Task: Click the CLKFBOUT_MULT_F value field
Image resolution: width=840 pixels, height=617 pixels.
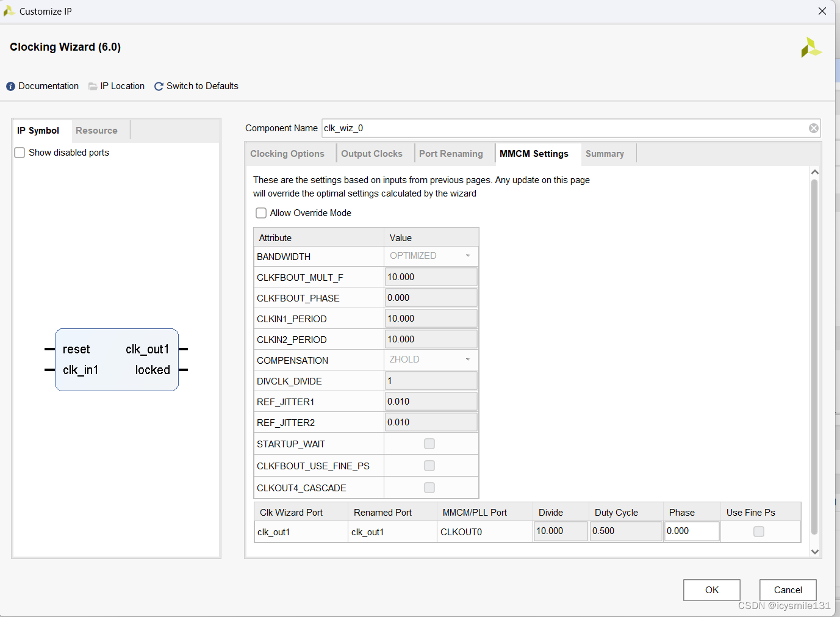Action: [x=431, y=277]
